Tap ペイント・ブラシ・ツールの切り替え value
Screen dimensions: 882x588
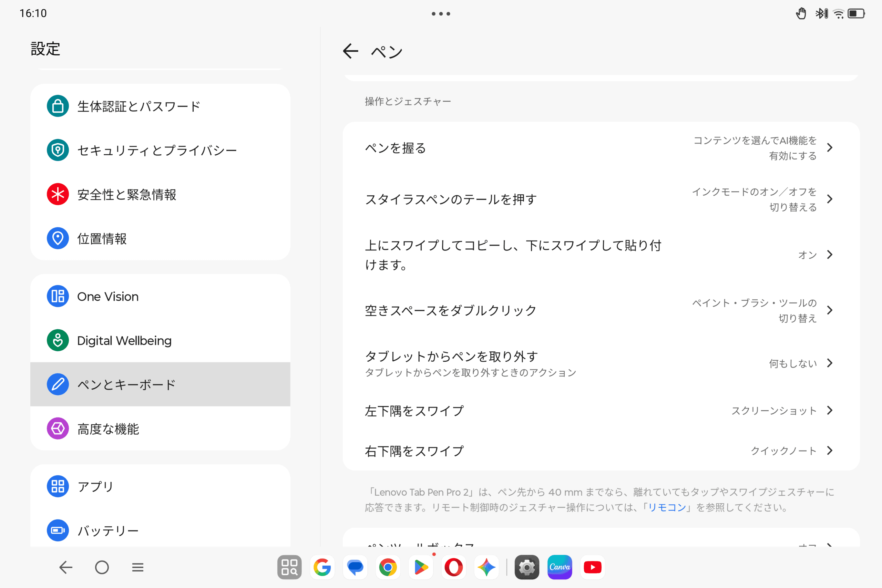point(755,310)
